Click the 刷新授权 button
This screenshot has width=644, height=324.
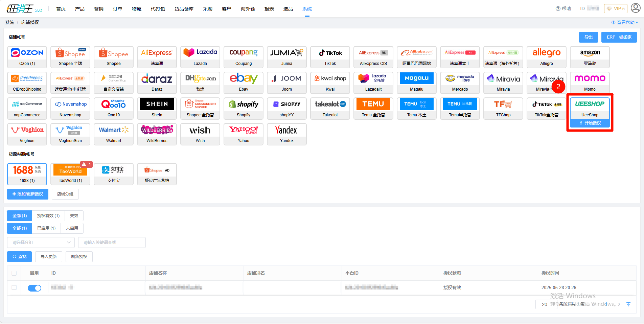79,257
